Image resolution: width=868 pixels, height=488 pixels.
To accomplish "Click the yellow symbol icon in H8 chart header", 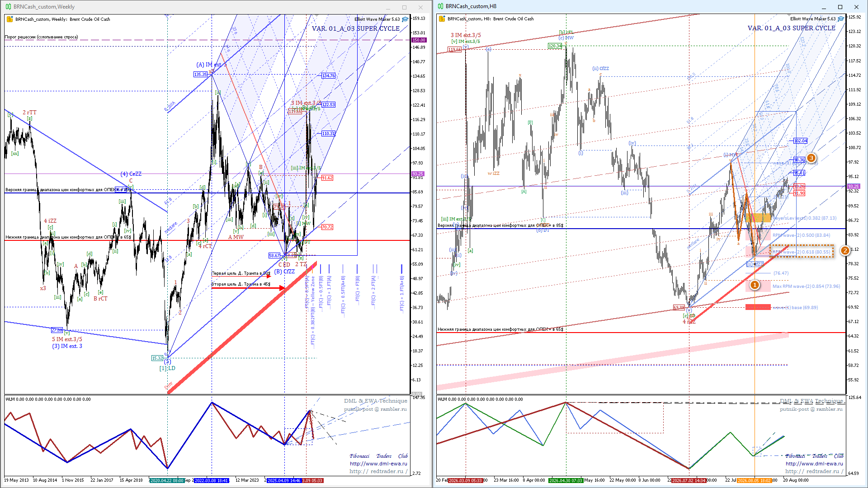I will tap(442, 19).
